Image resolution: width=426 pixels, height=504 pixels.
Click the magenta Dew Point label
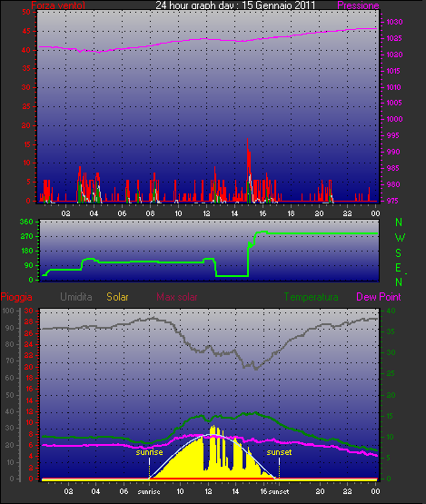coord(379,297)
